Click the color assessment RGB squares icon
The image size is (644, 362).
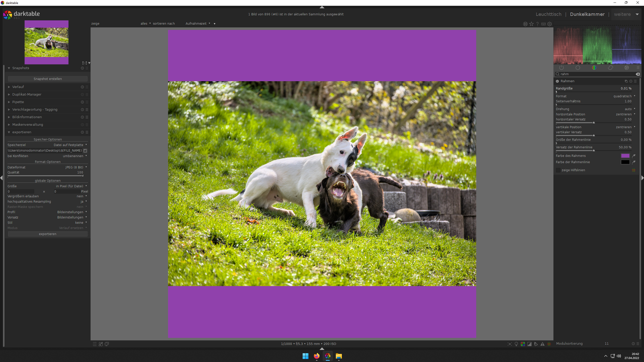[523, 344]
